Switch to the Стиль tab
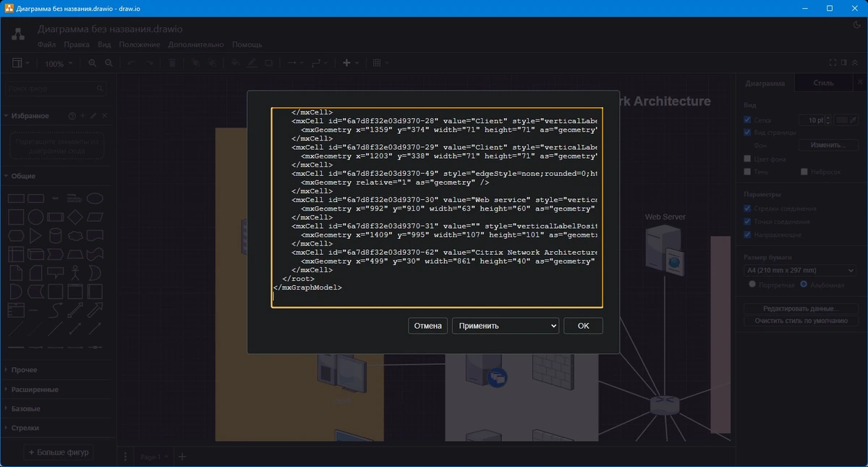This screenshot has width=868, height=467. [824, 83]
